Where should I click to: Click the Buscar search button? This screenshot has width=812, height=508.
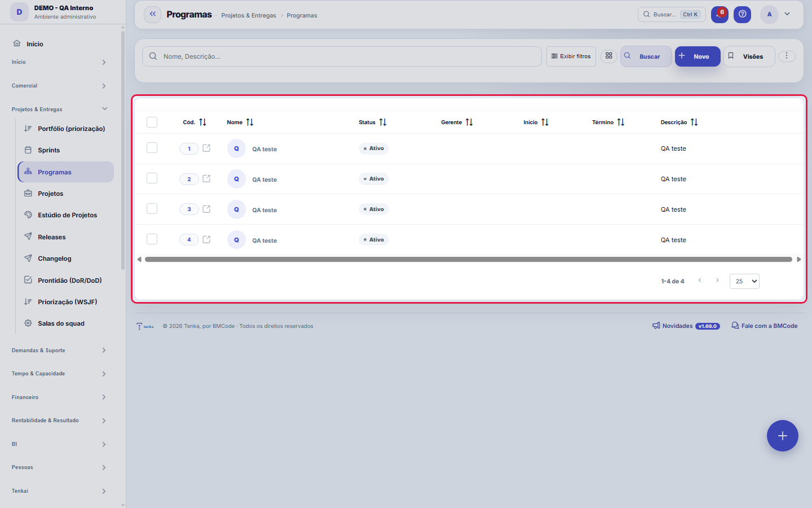point(646,56)
